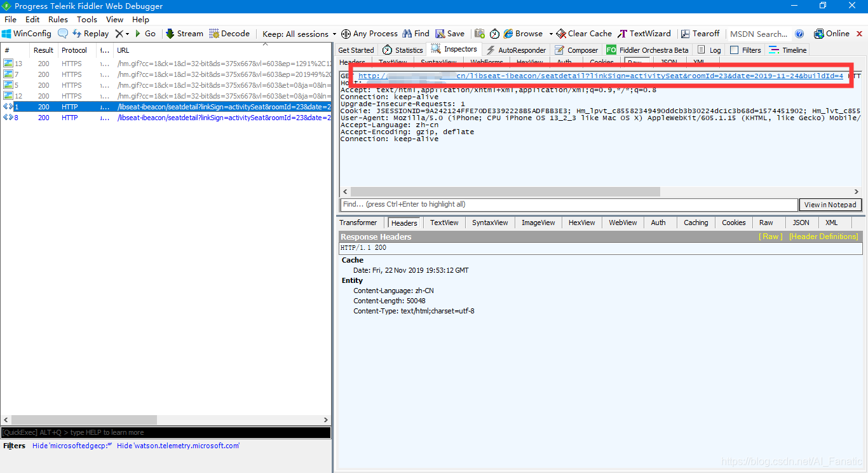The height and width of the screenshot is (473, 868).
Task: Click the raw request horizontal scrollbar
Action: click(x=505, y=191)
